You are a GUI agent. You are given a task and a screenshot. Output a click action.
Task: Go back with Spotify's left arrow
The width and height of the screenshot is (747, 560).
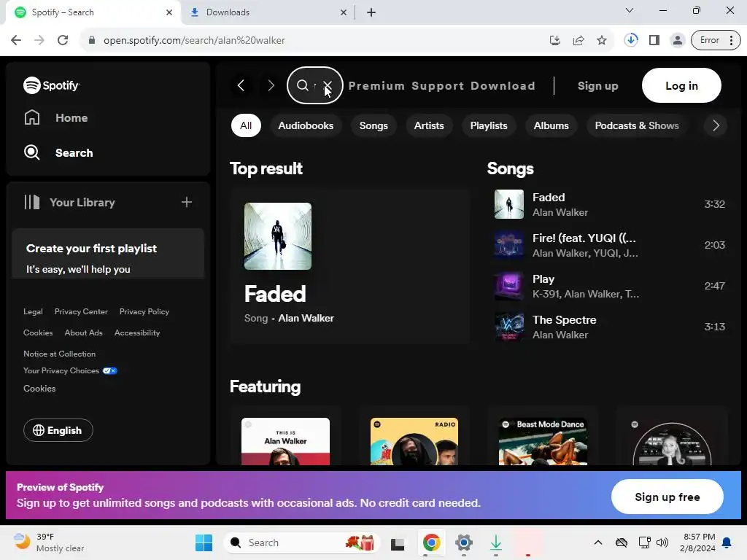coord(241,86)
